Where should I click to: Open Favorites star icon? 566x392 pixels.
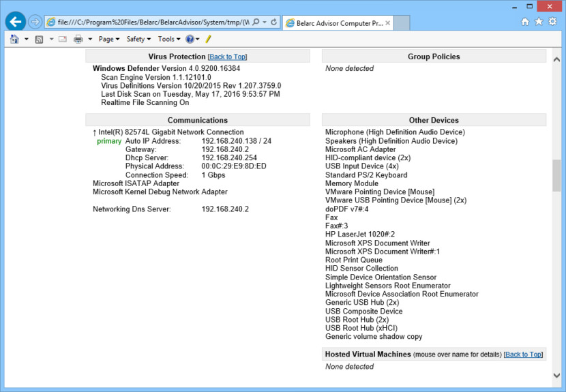(539, 22)
